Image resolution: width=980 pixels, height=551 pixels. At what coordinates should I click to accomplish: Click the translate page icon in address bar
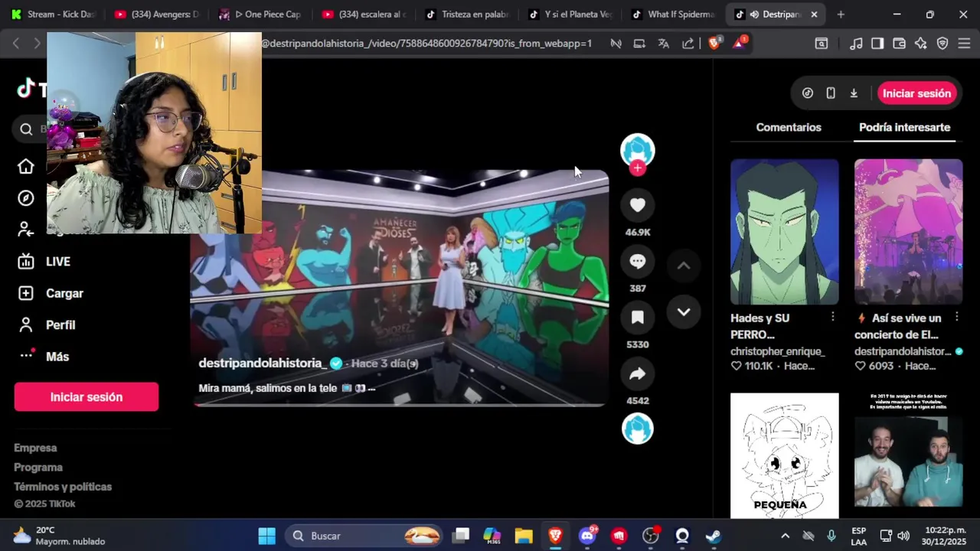664,44
